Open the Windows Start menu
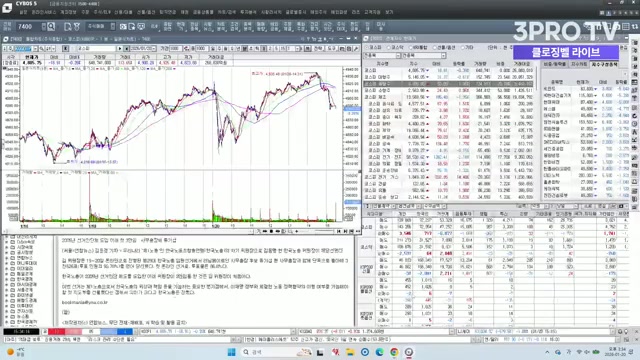The height and width of the screenshot is (360, 640). [231, 352]
